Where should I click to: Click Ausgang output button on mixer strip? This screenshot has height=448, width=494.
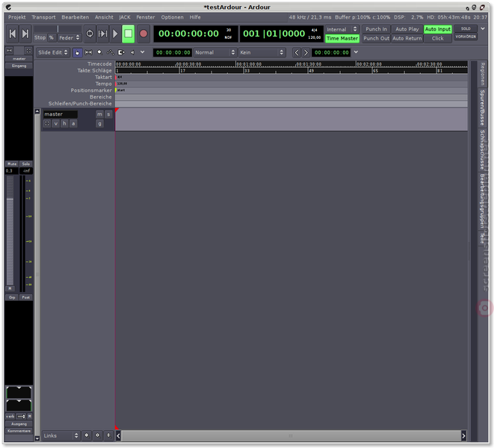[x=19, y=424]
